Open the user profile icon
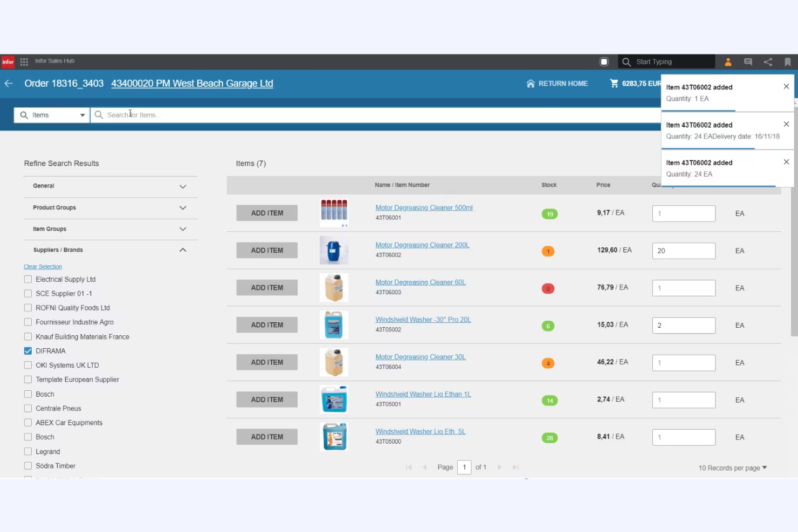The image size is (798, 532). [x=728, y=62]
